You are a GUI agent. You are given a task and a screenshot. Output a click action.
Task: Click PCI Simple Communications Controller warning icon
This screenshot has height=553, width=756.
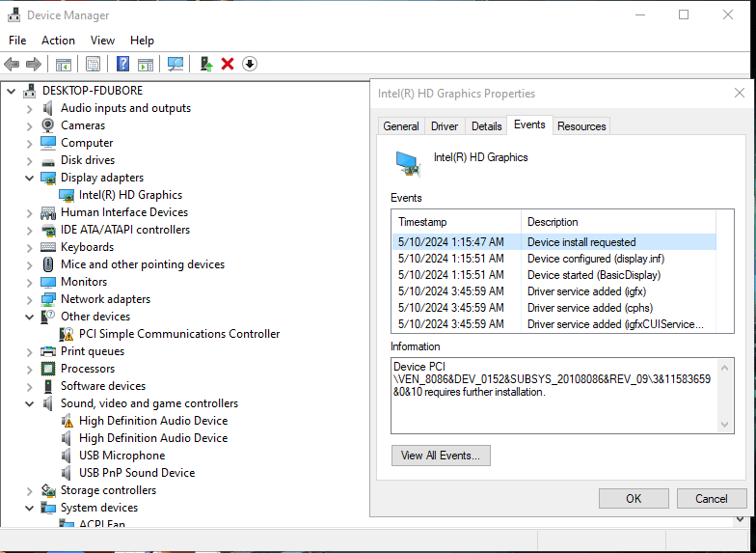[x=66, y=334]
